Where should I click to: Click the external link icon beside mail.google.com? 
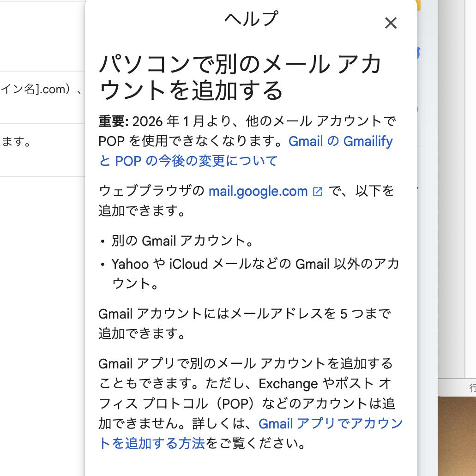318,191
